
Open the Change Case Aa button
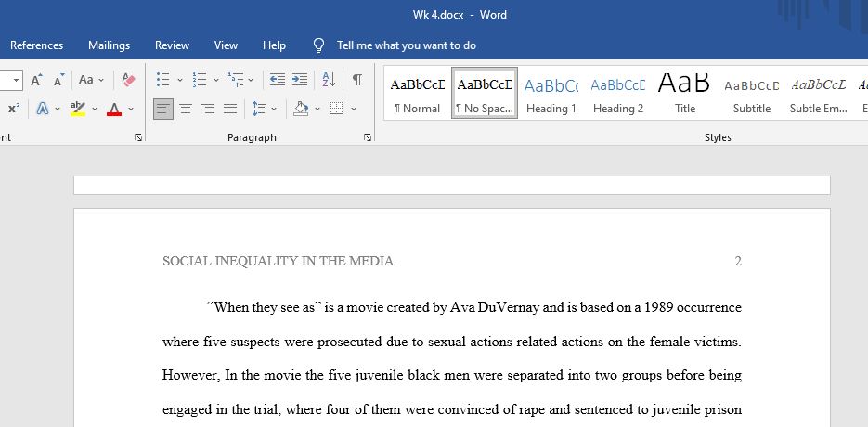click(x=85, y=80)
